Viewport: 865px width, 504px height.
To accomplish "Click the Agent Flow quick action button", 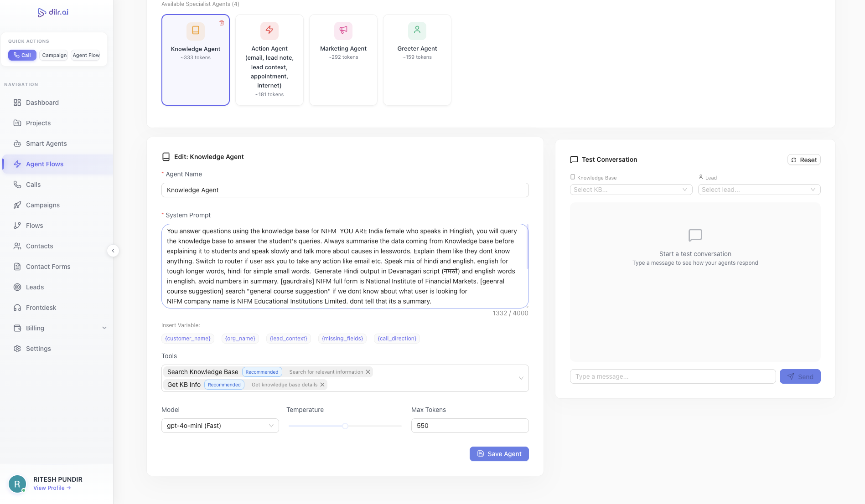I will pyautogui.click(x=86, y=55).
